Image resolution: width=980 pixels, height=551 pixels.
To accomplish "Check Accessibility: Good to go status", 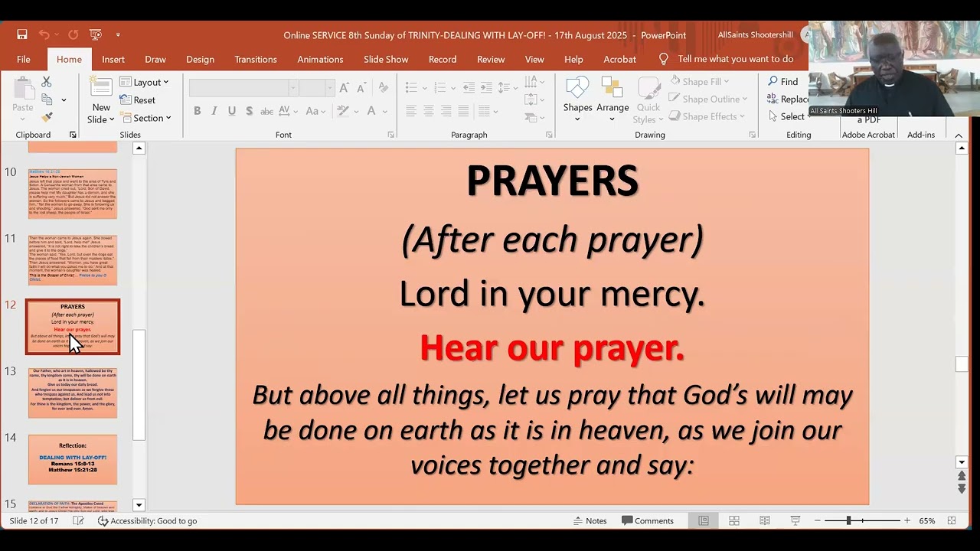I will [148, 520].
